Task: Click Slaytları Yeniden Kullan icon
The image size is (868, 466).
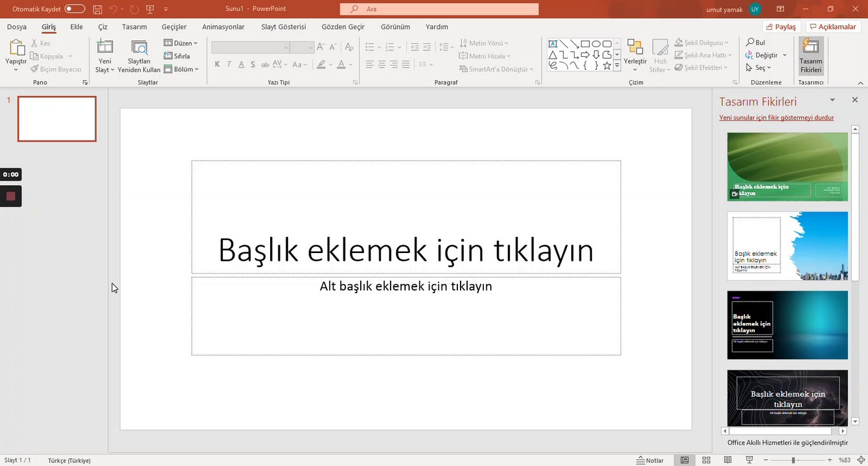Action: click(139, 49)
